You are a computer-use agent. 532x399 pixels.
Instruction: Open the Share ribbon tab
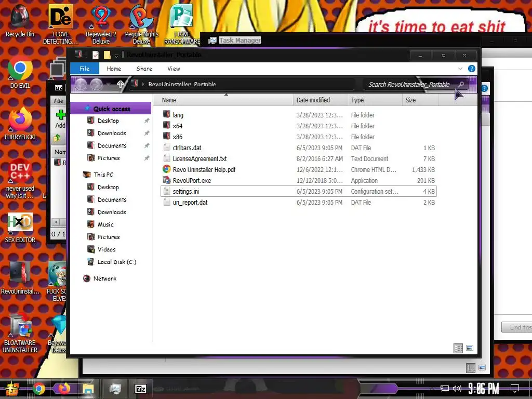(144, 69)
